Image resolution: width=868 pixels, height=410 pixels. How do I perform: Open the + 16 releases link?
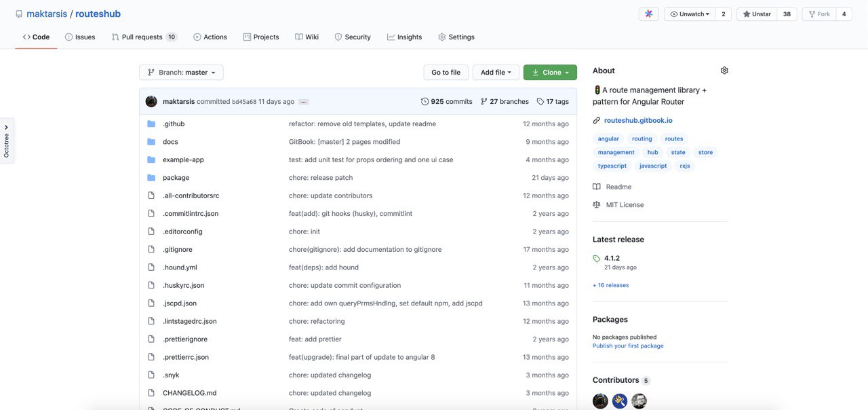[x=610, y=285]
